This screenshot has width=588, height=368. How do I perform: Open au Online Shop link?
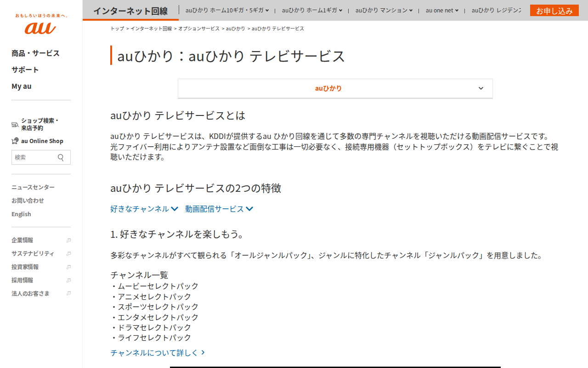(x=42, y=141)
